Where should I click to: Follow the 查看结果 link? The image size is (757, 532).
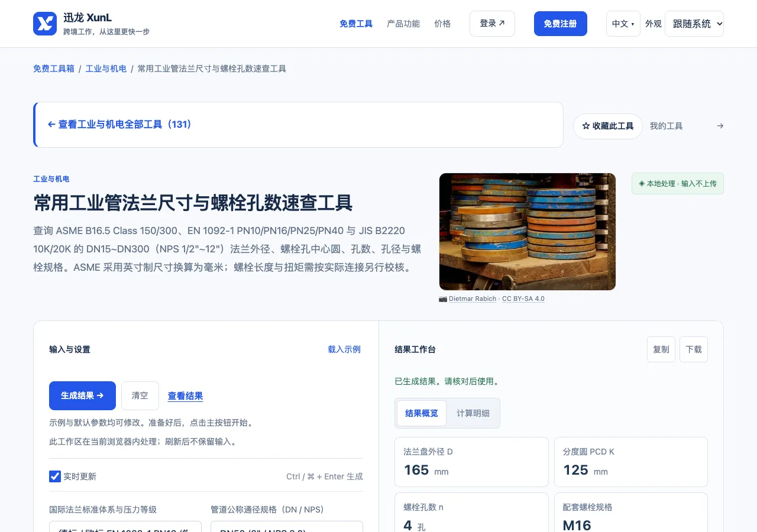click(x=186, y=396)
